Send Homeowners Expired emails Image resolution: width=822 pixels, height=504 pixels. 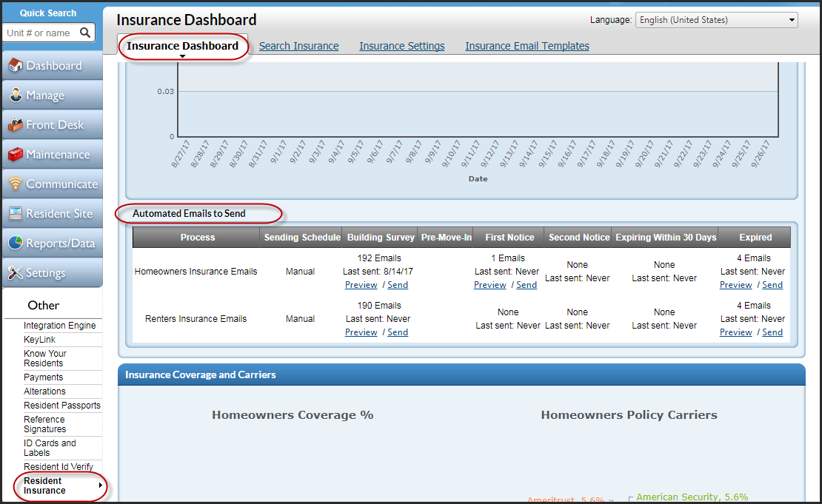(772, 285)
